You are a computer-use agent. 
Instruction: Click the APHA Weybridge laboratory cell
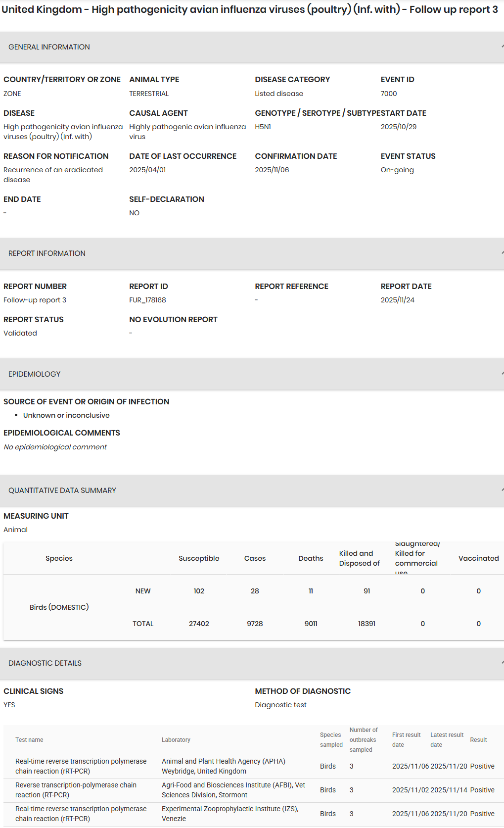(224, 766)
